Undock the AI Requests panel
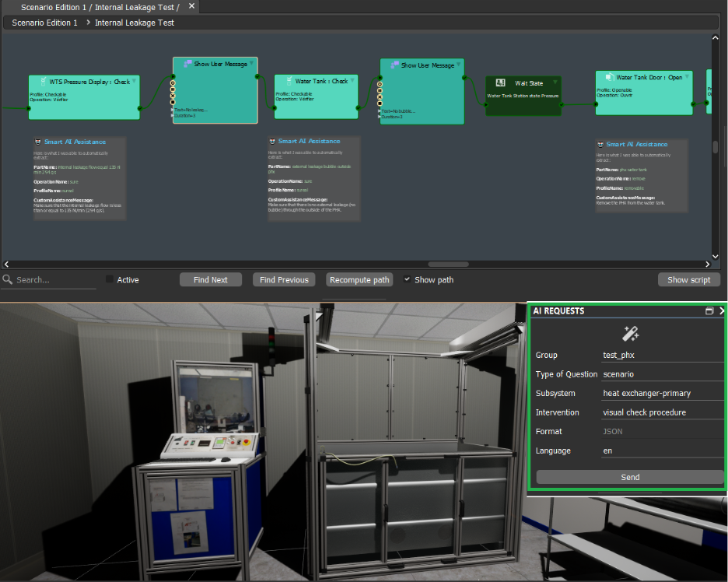This screenshot has width=728, height=582. point(709,311)
